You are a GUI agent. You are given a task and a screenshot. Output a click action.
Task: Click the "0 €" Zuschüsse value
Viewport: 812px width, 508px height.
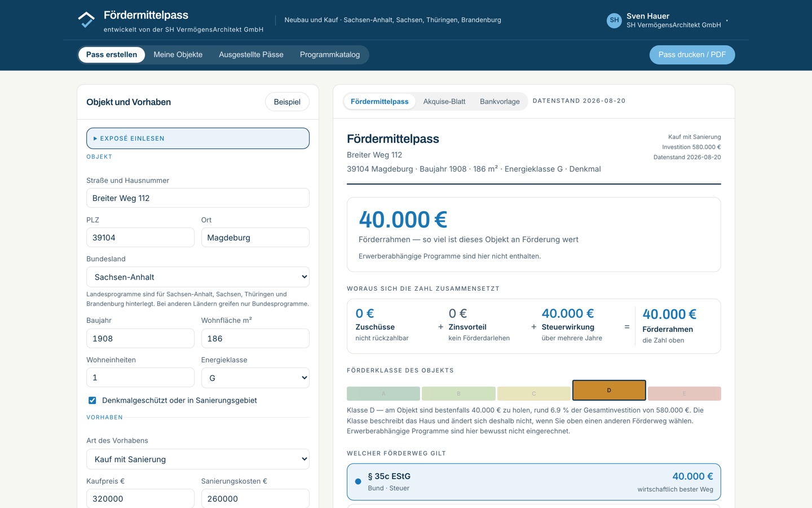(x=365, y=314)
